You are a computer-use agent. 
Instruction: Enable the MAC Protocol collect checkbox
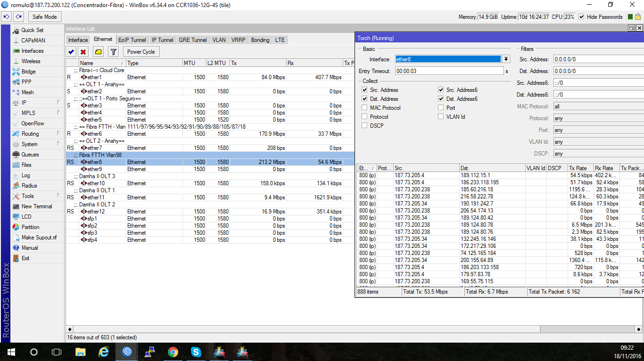click(364, 108)
